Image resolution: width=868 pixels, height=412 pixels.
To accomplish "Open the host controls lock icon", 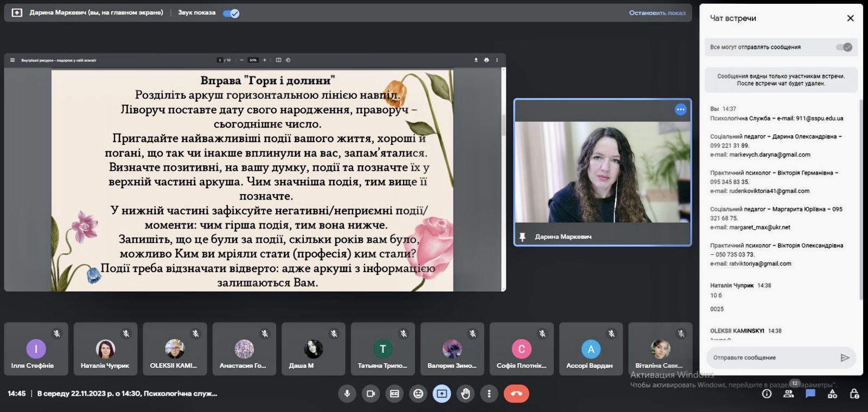I will pos(854,394).
